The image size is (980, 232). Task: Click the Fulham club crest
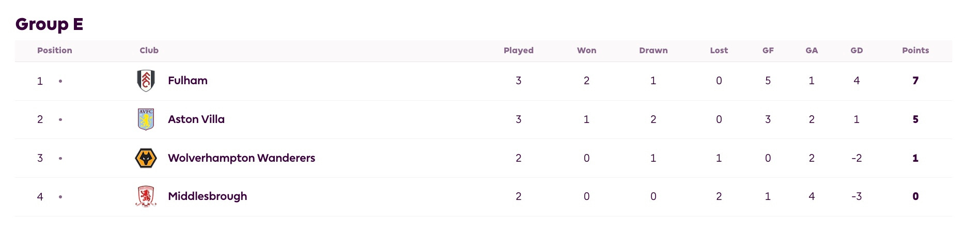pyautogui.click(x=146, y=81)
